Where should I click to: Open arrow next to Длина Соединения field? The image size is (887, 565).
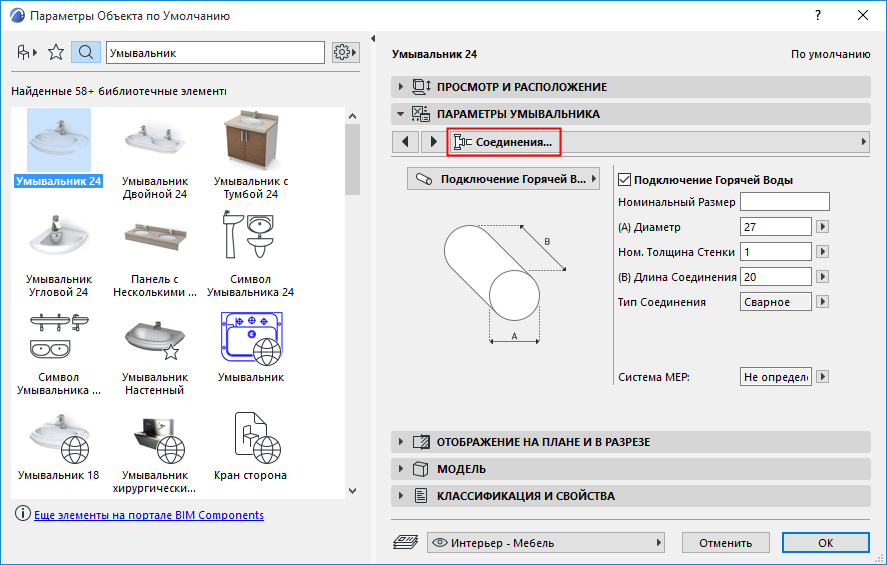coord(823,277)
